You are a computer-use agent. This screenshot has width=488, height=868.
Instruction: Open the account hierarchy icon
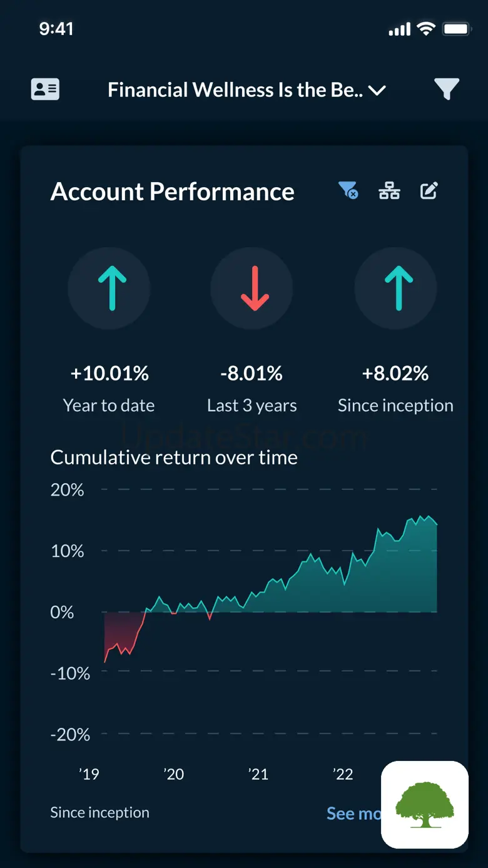pyautogui.click(x=389, y=191)
